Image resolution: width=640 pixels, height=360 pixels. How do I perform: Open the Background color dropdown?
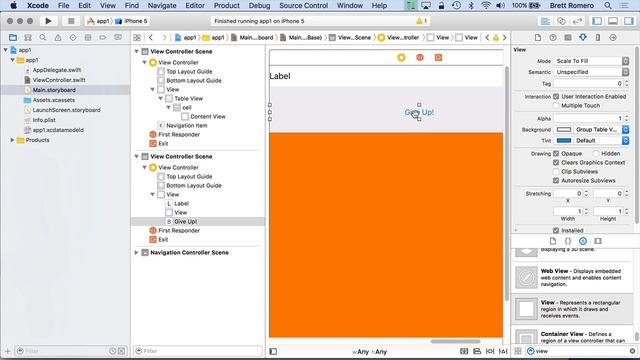pyautogui.click(x=625, y=129)
